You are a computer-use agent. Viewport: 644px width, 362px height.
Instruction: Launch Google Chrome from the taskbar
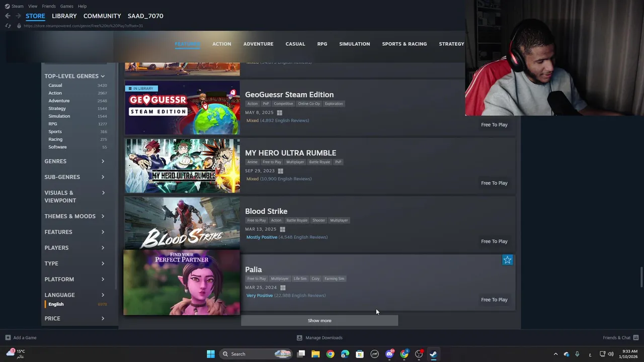(330, 354)
